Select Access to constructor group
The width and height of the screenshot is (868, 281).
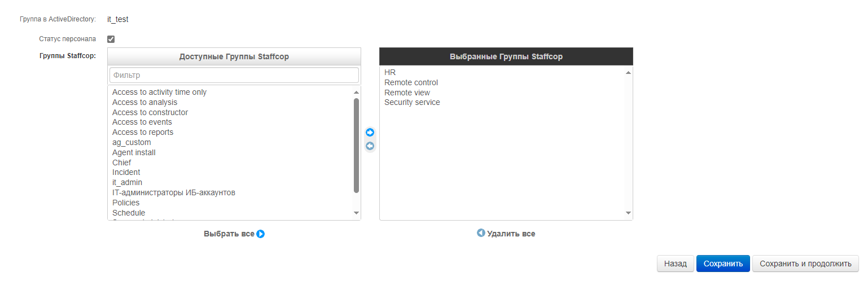(x=230, y=112)
